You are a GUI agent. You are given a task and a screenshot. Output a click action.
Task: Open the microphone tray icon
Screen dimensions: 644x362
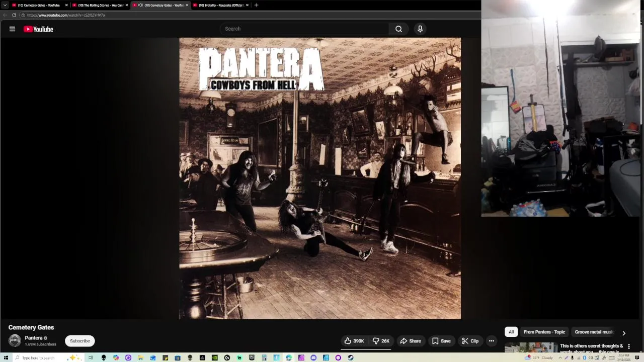pos(572,357)
